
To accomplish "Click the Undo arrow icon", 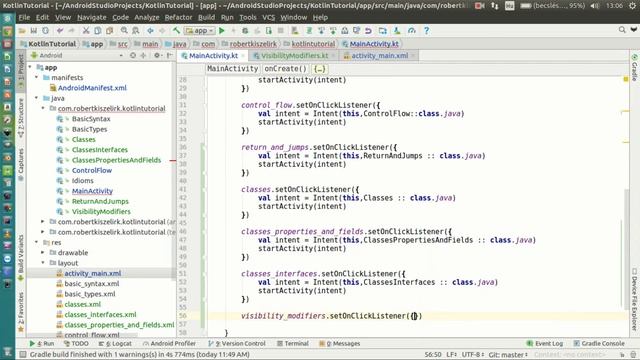I will (x=60, y=31).
